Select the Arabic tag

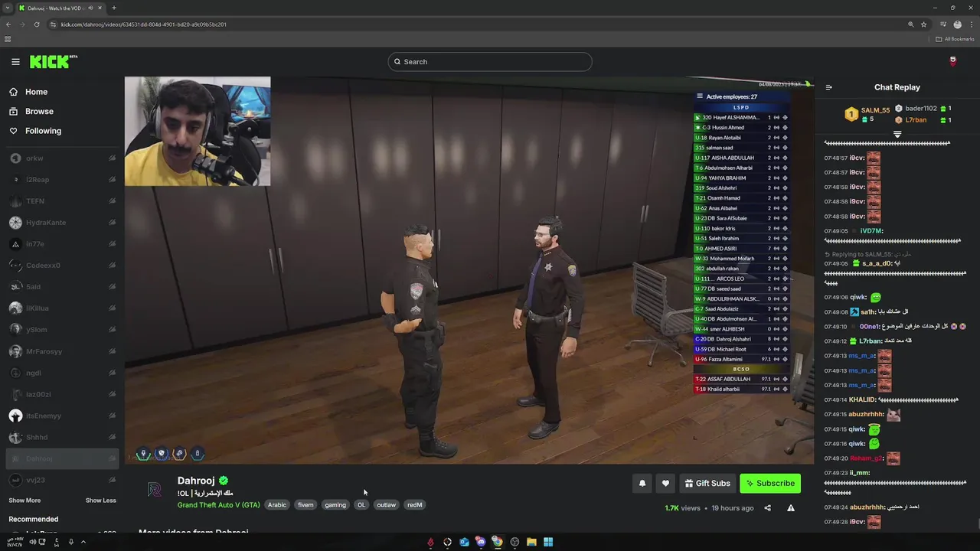pyautogui.click(x=277, y=505)
